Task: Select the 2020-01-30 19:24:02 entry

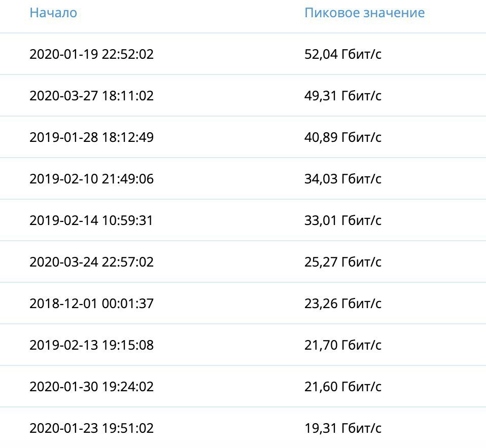Action: point(91,387)
